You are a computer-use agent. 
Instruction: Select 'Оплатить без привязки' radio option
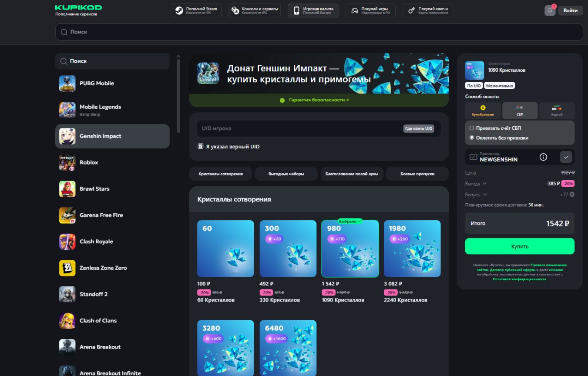(472, 138)
